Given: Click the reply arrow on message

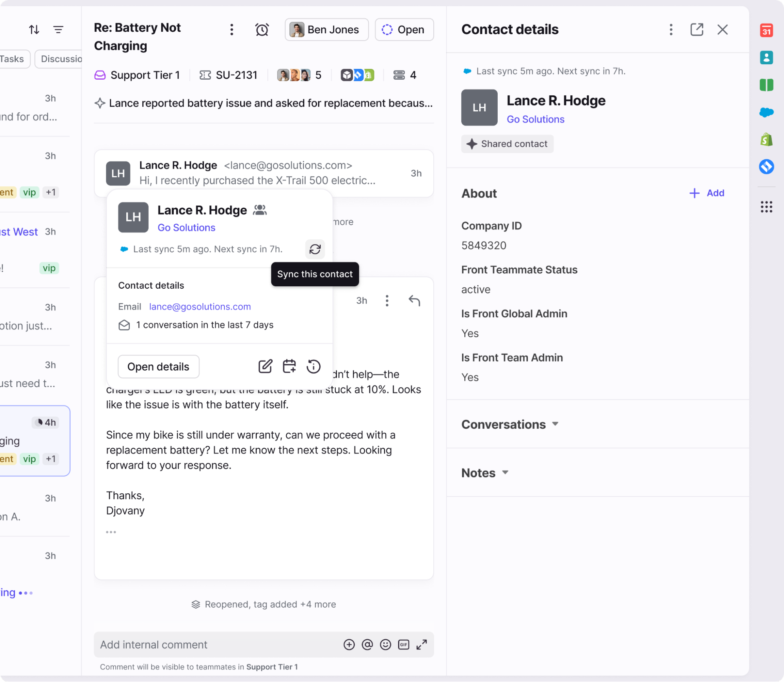Looking at the screenshot, I should [414, 300].
